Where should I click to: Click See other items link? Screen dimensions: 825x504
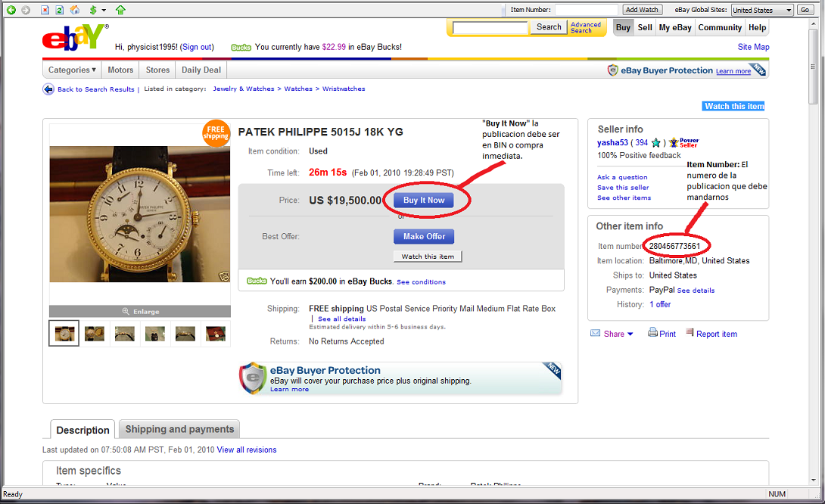coord(624,198)
